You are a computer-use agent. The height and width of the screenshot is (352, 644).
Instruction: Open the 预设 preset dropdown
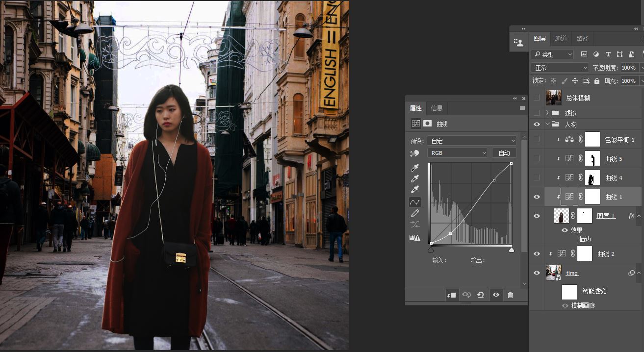click(471, 141)
